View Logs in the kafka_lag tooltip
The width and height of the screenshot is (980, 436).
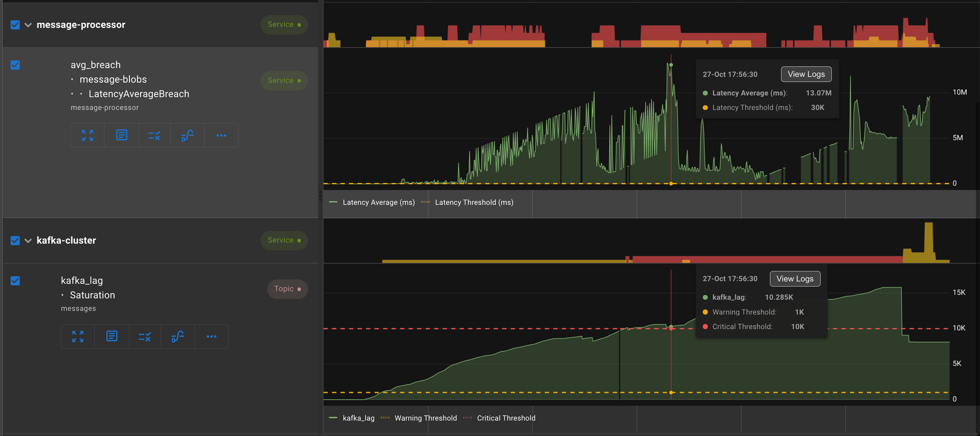[795, 279]
